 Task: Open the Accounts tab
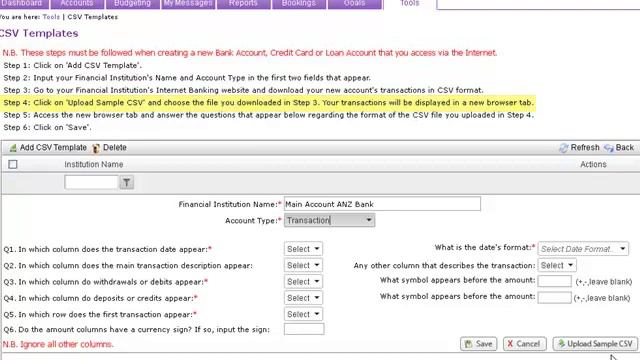tap(77, 3)
